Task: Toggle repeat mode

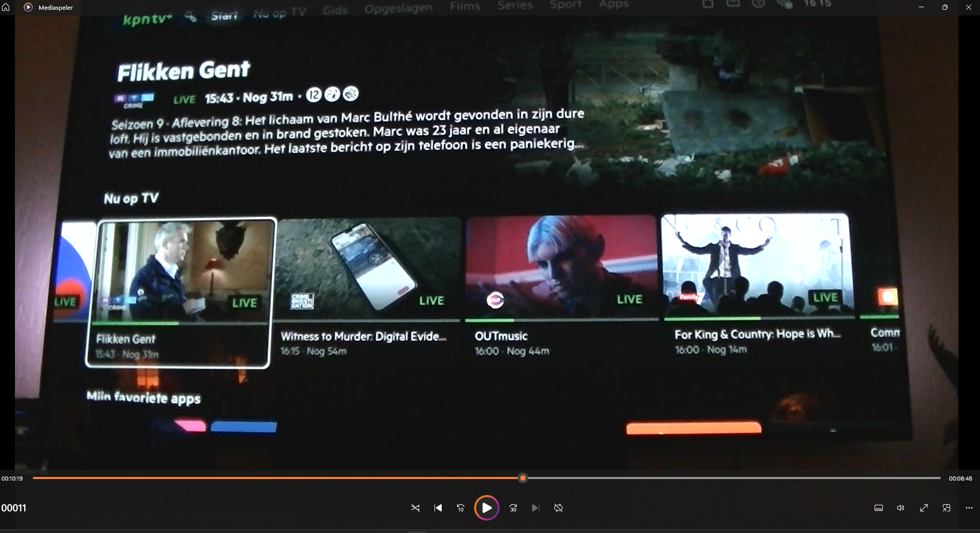Action: [x=558, y=508]
